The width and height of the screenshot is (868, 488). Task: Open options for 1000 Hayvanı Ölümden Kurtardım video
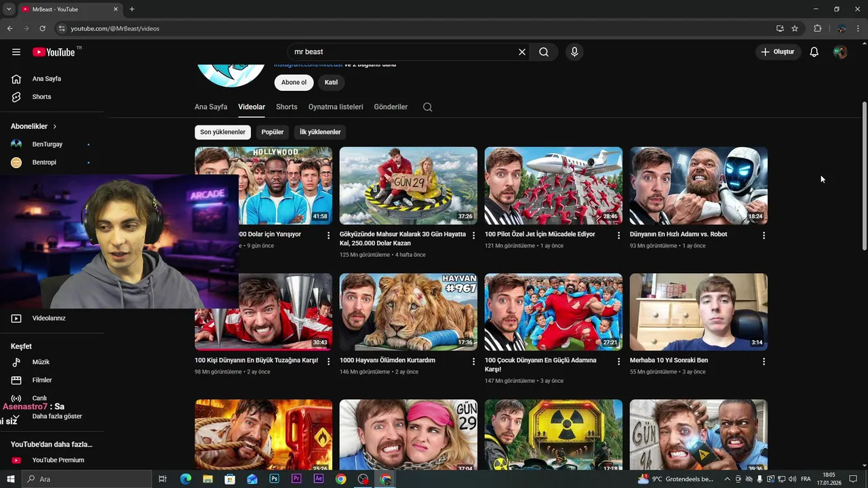click(x=474, y=361)
